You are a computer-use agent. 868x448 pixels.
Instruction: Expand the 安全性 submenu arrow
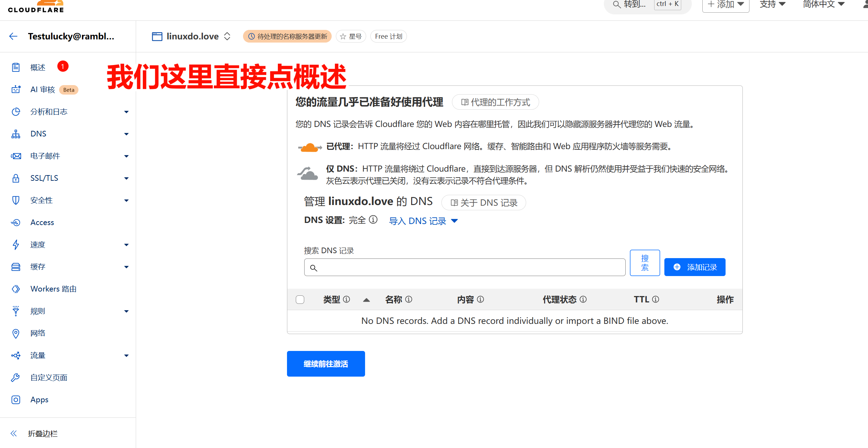pyautogui.click(x=126, y=200)
